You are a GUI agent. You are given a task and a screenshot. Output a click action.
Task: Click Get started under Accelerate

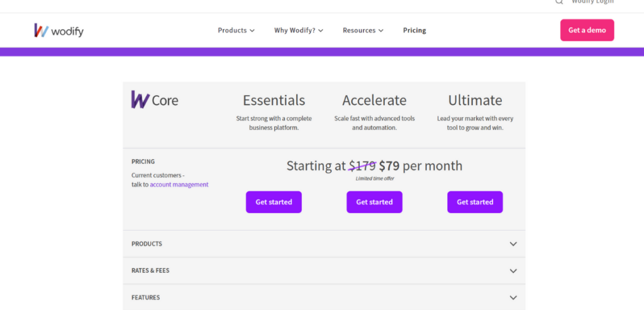[x=375, y=202]
